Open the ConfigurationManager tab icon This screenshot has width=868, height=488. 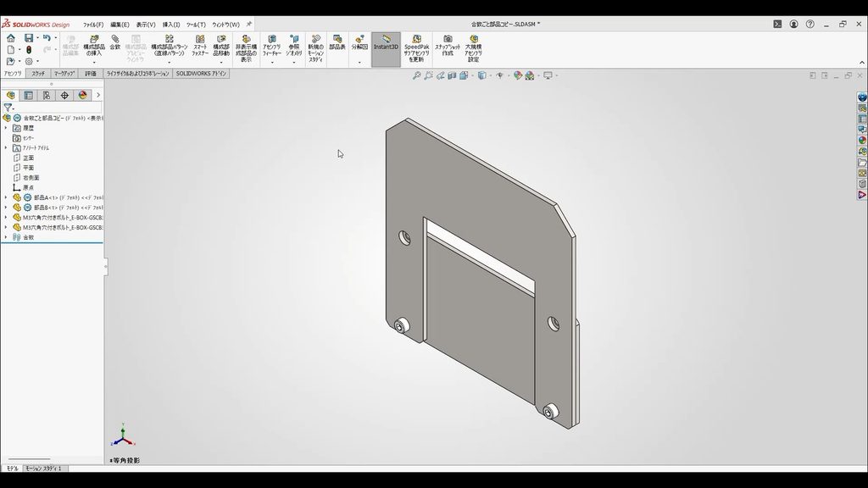[x=47, y=95]
